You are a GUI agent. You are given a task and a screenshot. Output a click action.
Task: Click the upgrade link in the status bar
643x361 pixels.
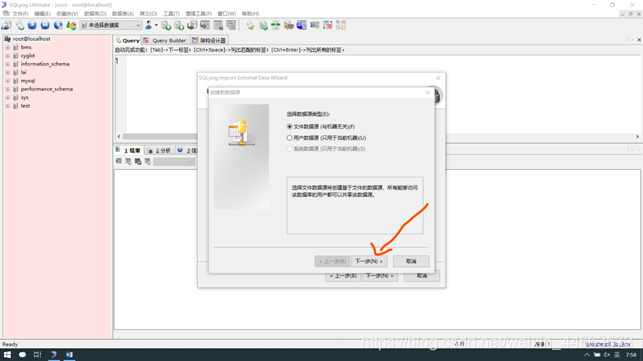(x=608, y=344)
